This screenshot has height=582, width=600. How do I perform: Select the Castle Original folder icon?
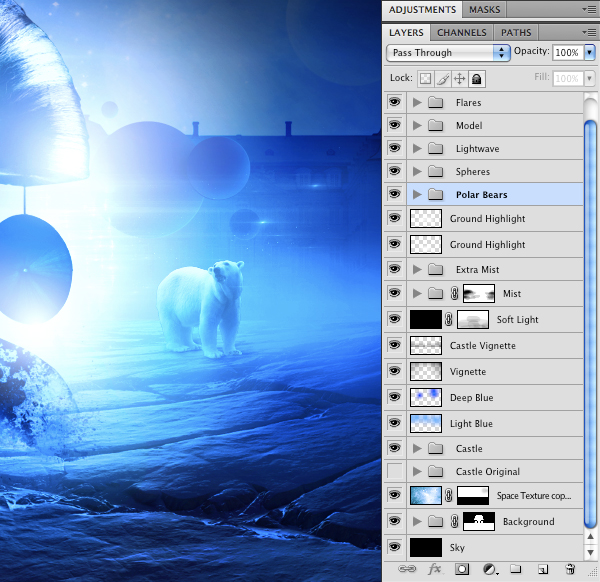tap(435, 471)
